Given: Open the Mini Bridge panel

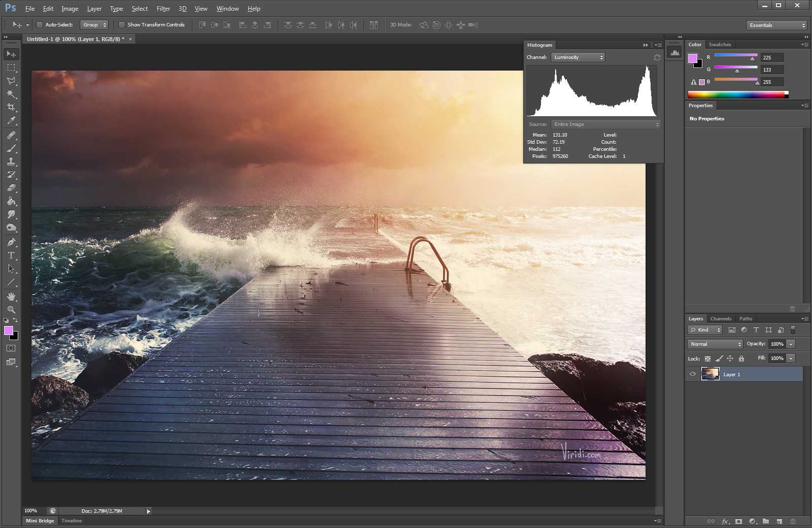Looking at the screenshot, I should (x=40, y=520).
